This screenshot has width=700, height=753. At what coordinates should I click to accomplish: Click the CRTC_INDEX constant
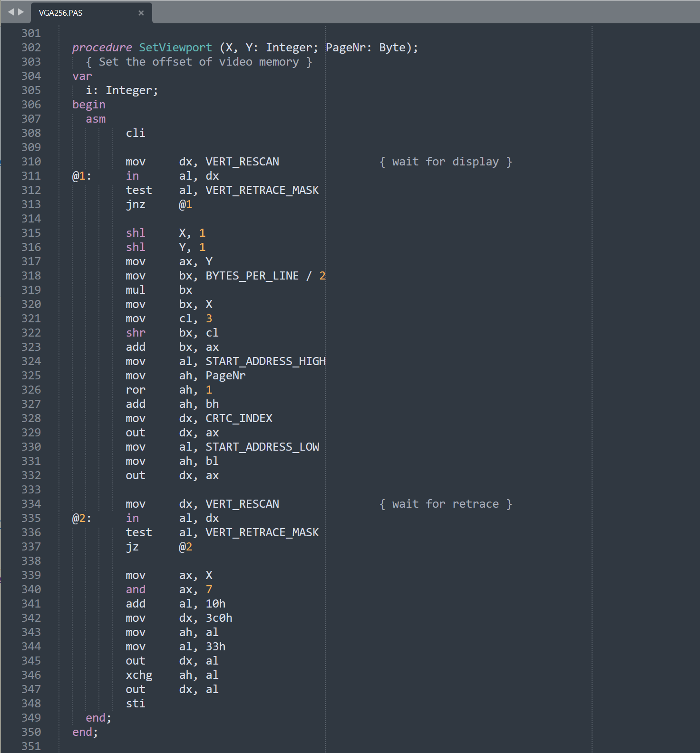[239, 418]
